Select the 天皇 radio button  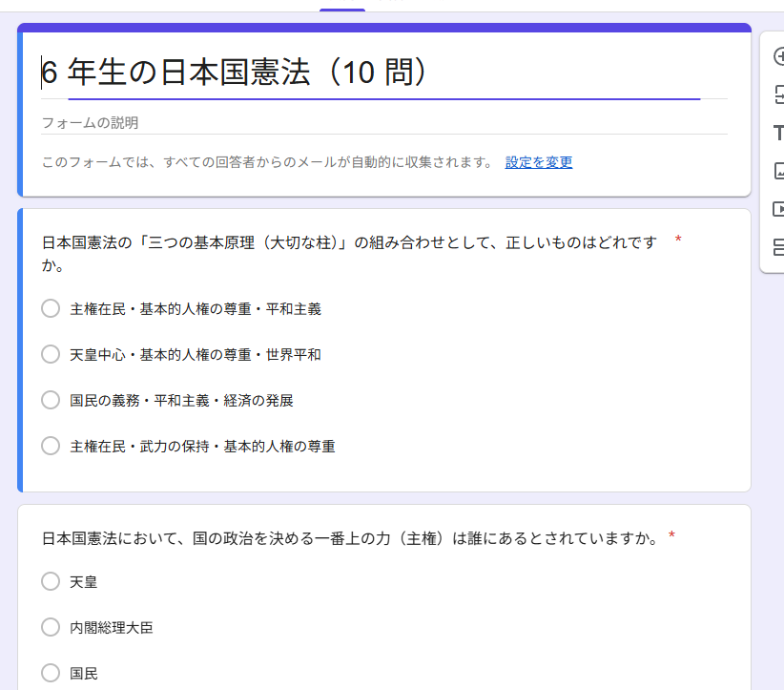pyautogui.click(x=51, y=581)
